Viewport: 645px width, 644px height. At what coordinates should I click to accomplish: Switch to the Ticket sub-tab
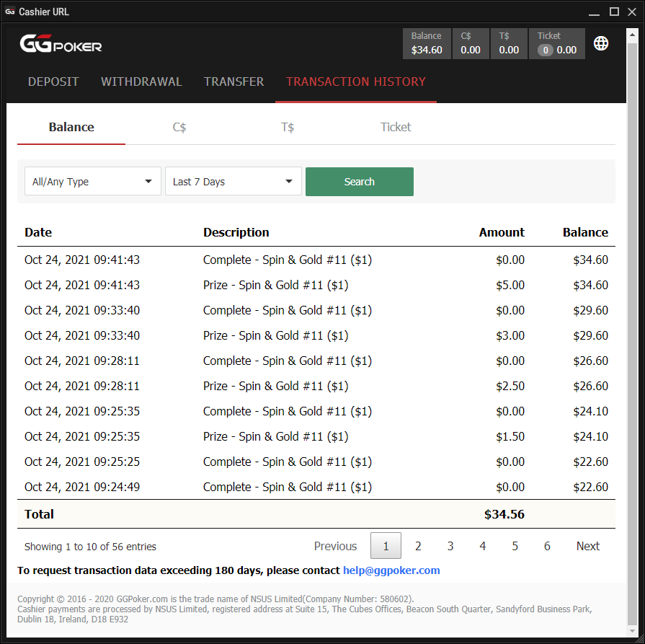pos(396,127)
